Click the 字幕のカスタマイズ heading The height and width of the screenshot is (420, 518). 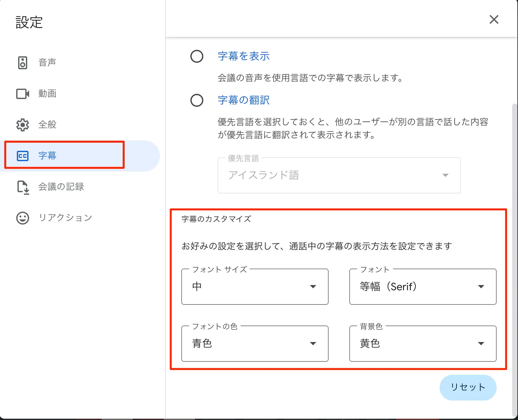pos(216,219)
